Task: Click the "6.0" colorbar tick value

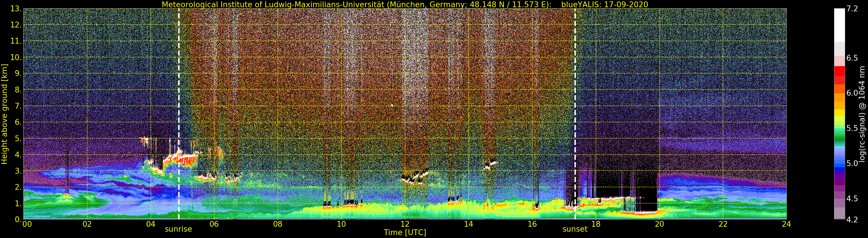Action: pyautogui.click(x=852, y=93)
